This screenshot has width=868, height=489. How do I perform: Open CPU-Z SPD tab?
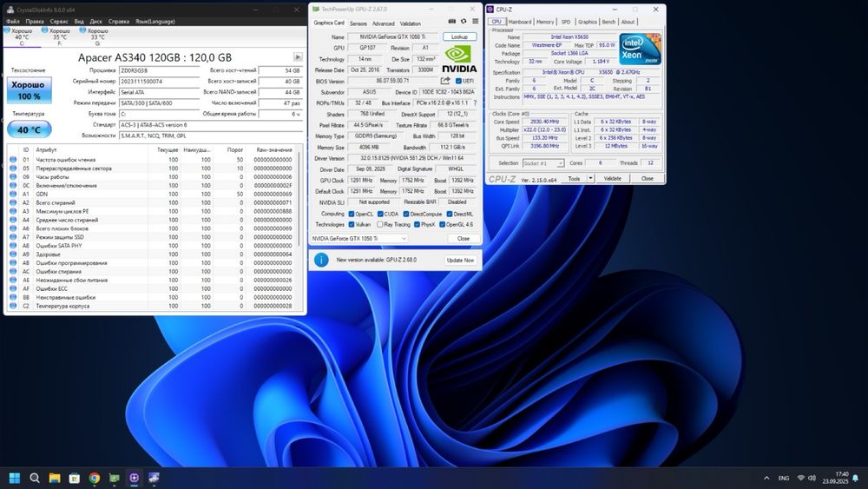565,23
